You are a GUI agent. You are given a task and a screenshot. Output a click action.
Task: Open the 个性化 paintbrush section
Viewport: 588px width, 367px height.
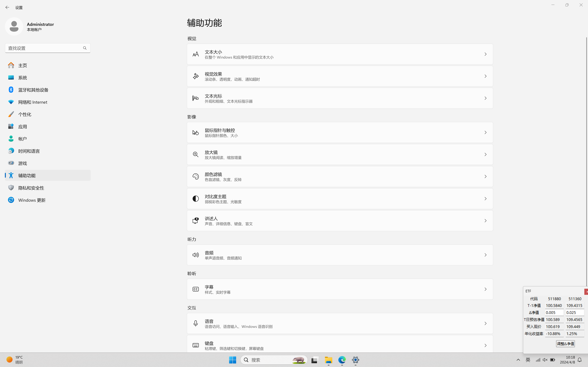(x=24, y=114)
